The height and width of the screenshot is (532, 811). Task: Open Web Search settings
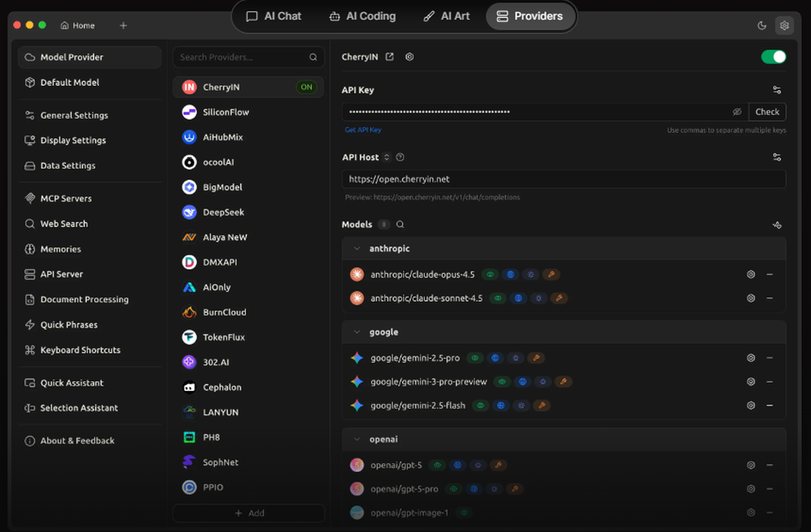[89, 224]
